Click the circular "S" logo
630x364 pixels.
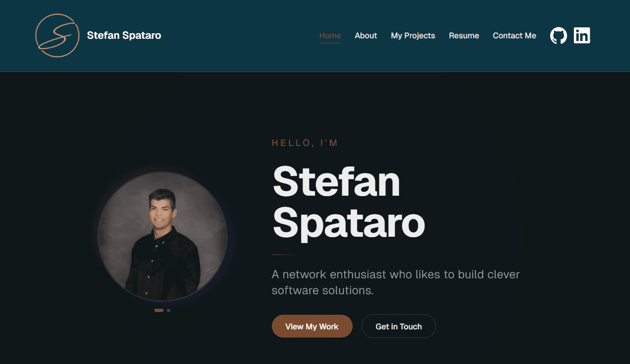(x=57, y=36)
